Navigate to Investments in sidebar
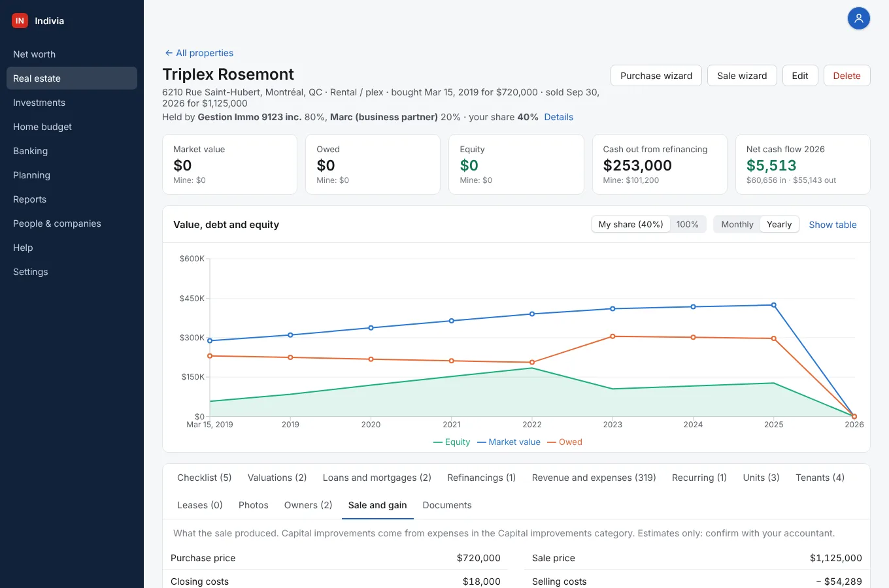 (72, 103)
